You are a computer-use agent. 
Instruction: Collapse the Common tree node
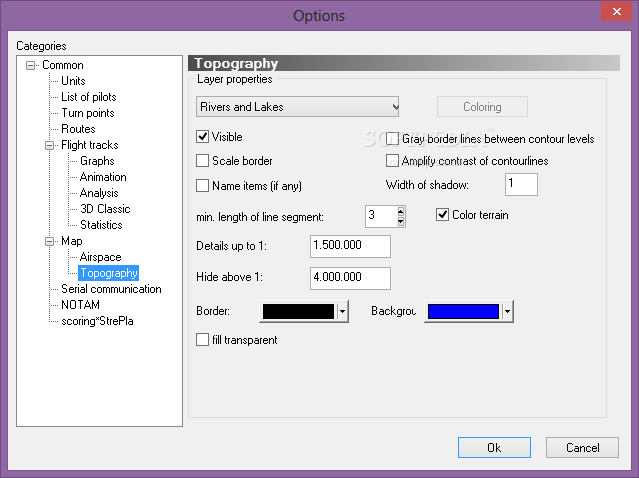31,65
